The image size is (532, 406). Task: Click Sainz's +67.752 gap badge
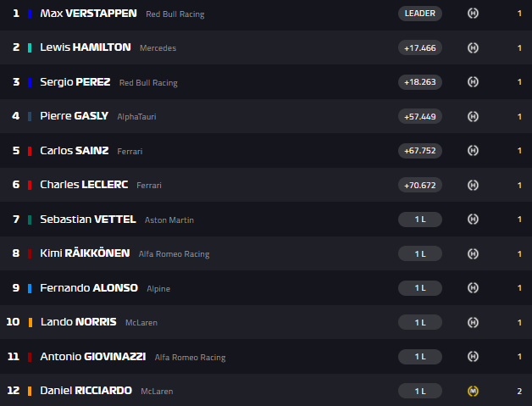click(x=419, y=151)
